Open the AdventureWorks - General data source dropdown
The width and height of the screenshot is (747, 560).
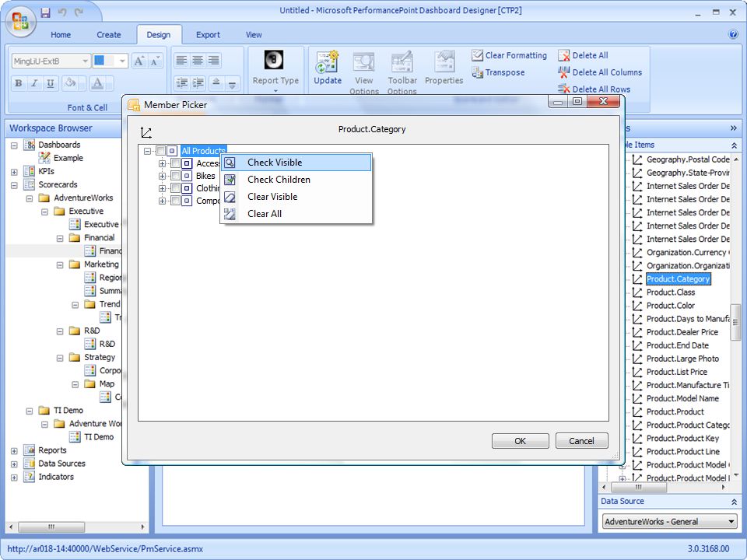(731, 521)
